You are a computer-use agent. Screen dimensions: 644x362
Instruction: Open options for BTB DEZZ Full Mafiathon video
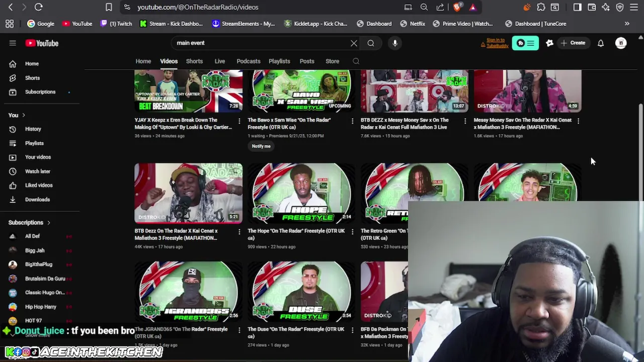click(465, 121)
